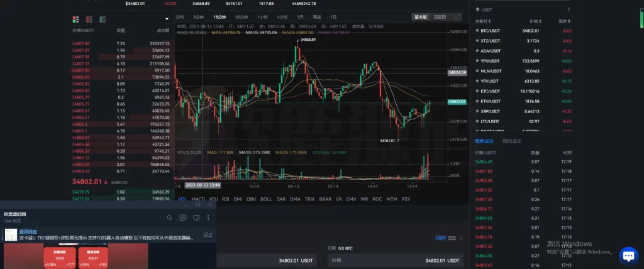Favorite XTZ/USDT with its star
Image resolution: width=644 pixels, height=269 pixels.
tap(477, 41)
